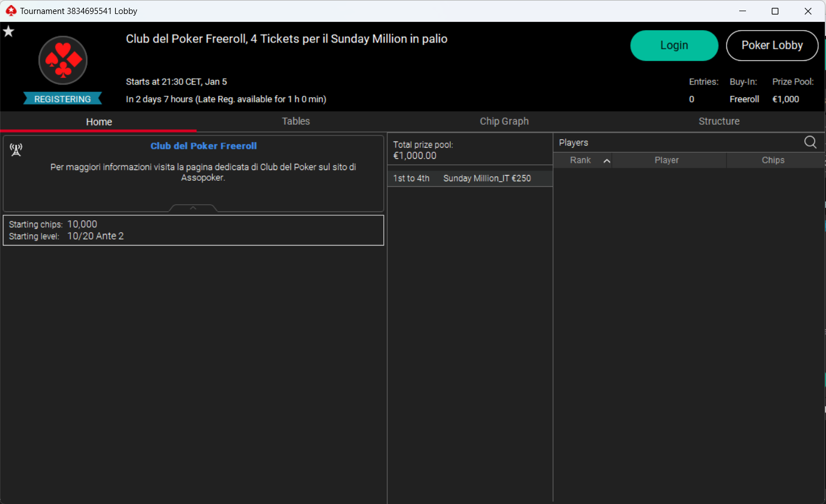This screenshot has height=504, width=826.
Task: Click the PokerStars tournament logo
Action: [63, 60]
